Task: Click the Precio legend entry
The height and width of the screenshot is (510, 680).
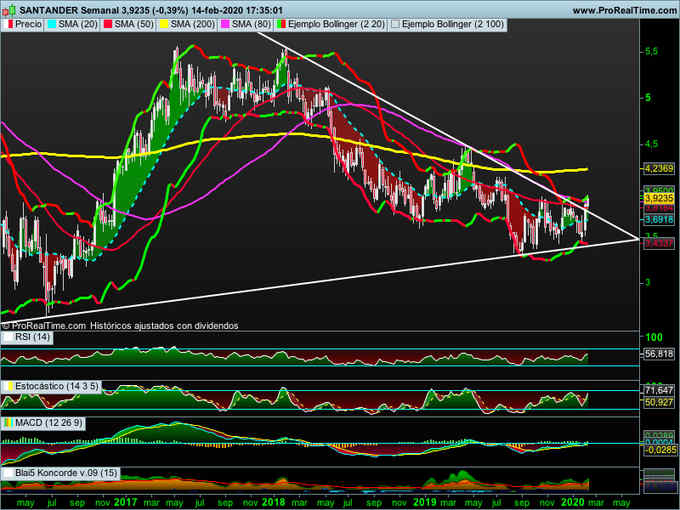Action: [x=24, y=24]
